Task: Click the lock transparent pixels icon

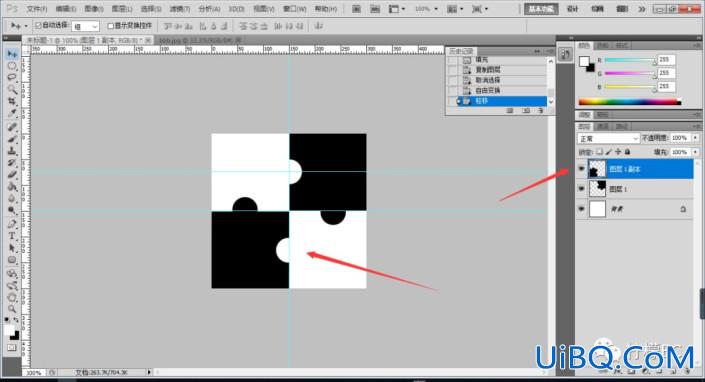Action: coord(599,152)
